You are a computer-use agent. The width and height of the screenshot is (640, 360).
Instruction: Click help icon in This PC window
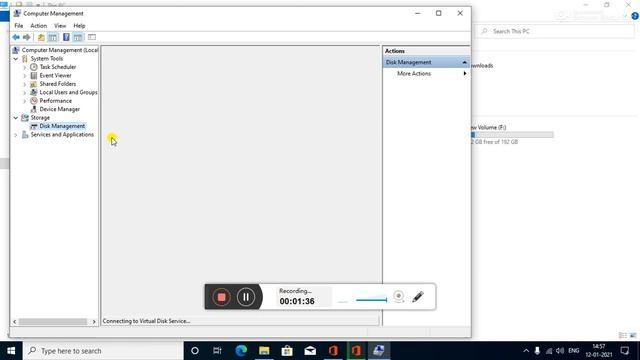click(x=635, y=16)
